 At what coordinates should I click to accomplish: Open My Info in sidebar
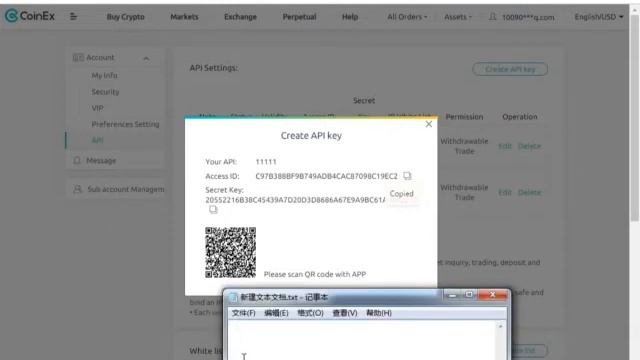click(104, 76)
